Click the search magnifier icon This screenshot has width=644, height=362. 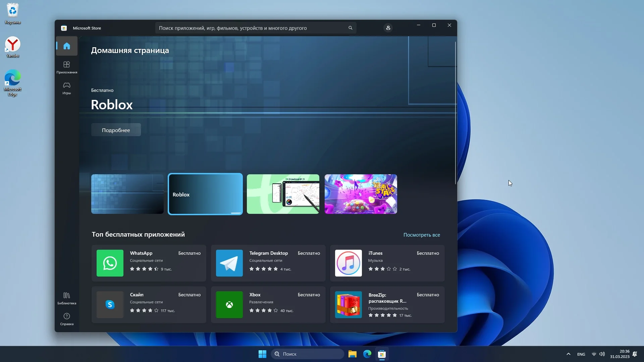[350, 28]
